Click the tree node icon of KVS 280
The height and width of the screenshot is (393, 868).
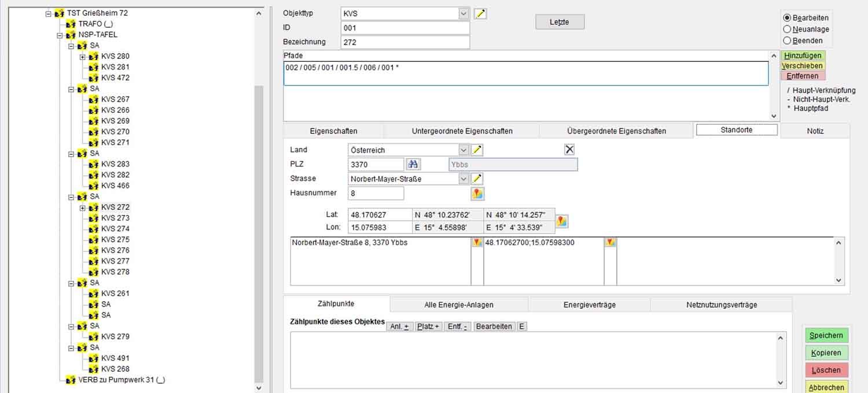point(94,57)
